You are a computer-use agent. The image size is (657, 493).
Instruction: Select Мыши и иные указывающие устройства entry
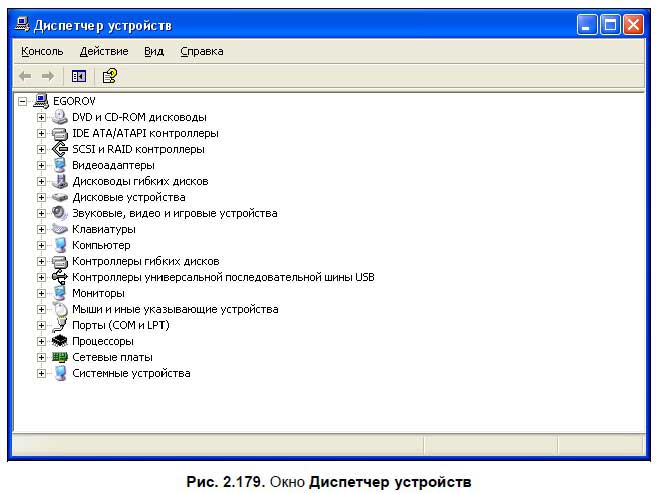click(x=175, y=309)
